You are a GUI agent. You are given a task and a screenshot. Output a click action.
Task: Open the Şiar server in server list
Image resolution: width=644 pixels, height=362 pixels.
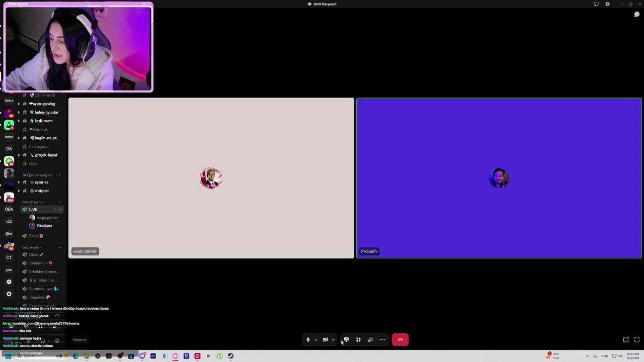click(9, 233)
